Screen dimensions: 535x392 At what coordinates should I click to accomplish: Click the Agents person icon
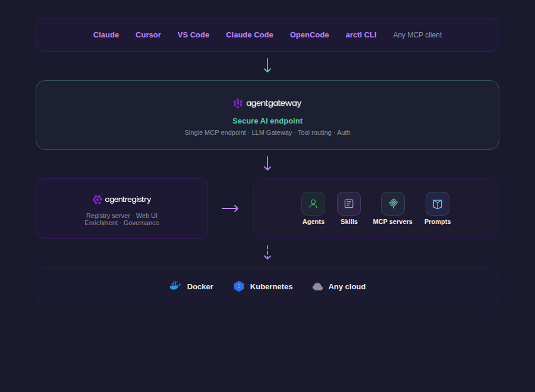313,204
